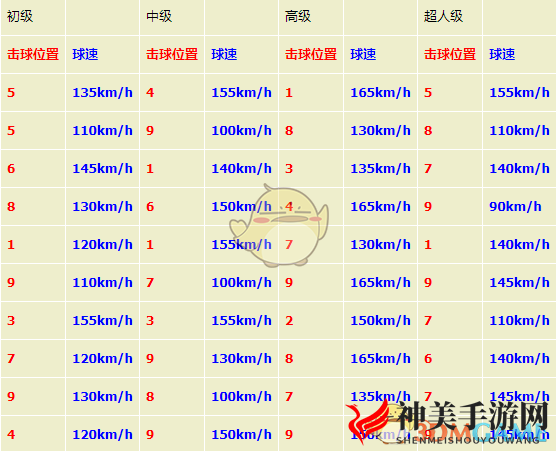Click 120km/h beside 初级 hit position 4

pos(102,434)
